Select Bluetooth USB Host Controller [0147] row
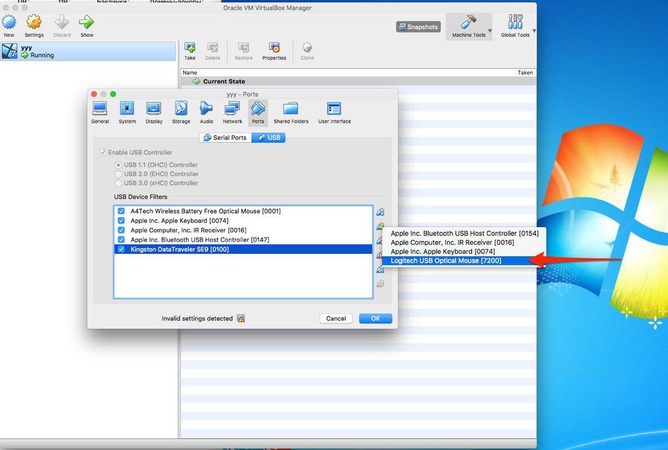This screenshot has height=450, width=668. (x=243, y=239)
